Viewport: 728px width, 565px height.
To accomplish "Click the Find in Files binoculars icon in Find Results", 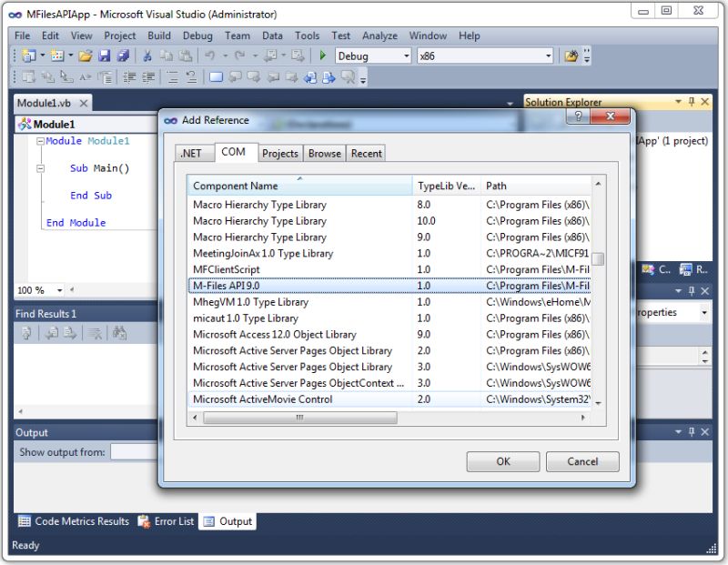I will (x=119, y=333).
